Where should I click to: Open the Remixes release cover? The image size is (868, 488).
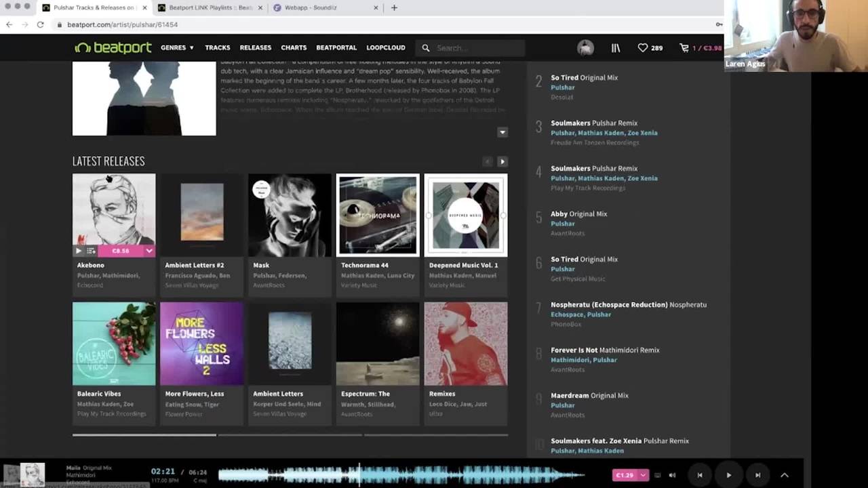(466, 344)
